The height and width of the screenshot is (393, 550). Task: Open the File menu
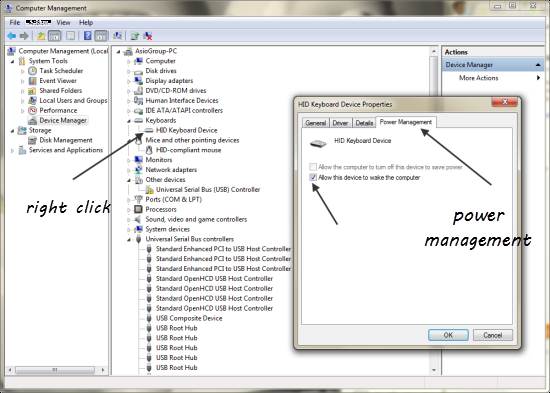pyautogui.click(x=15, y=22)
